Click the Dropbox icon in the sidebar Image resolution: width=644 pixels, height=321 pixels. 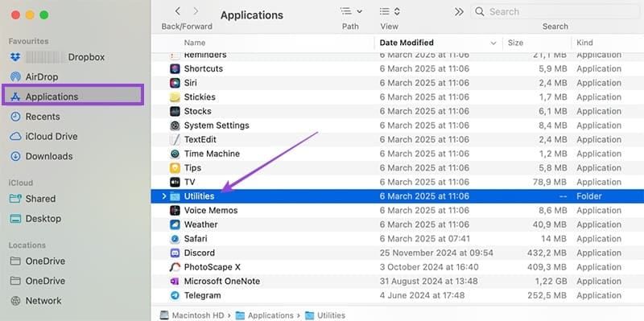[15, 57]
